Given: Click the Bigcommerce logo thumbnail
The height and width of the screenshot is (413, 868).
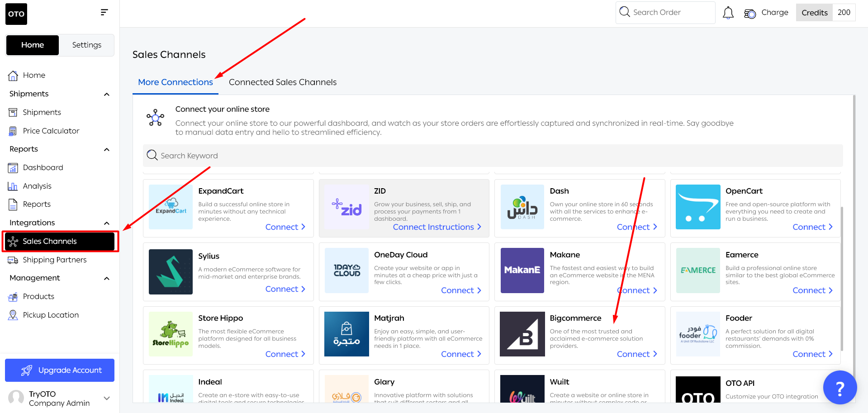Looking at the screenshot, I should 522,334.
